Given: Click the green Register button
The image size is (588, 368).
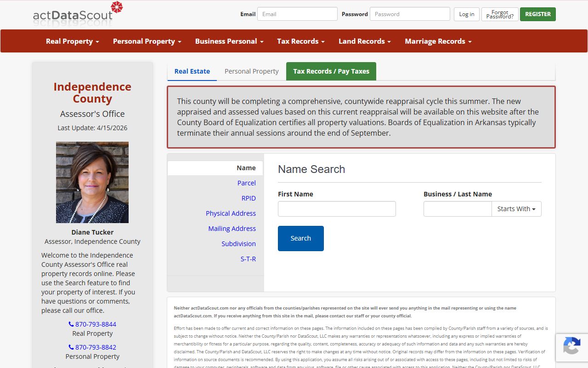Looking at the screenshot, I should coord(538,14).
